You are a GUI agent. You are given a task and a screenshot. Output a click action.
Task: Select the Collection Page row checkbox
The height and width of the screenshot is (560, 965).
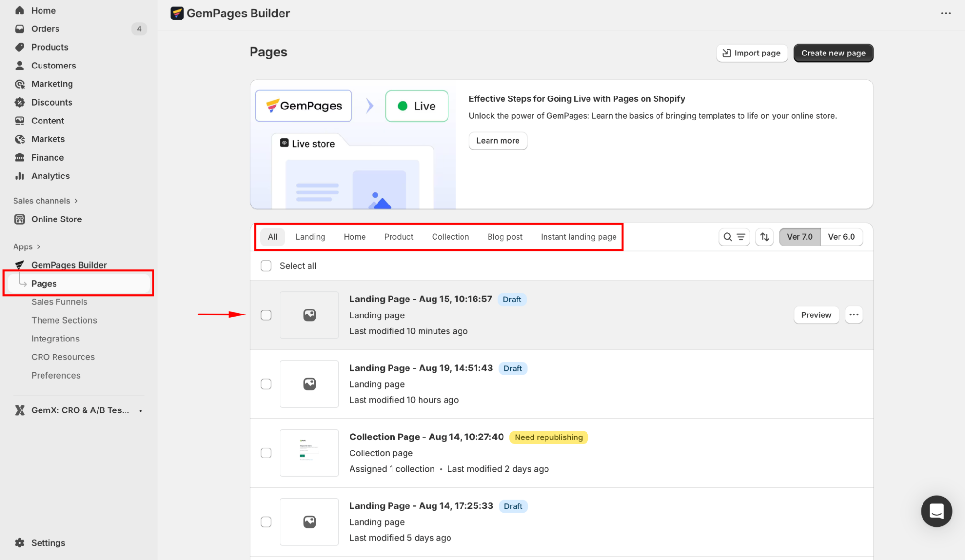(x=266, y=453)
